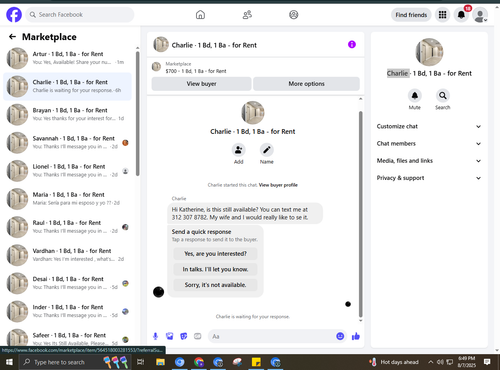Click the $700 Marketplace listing row
Viewport: 500px width, 370px height.
256,67
